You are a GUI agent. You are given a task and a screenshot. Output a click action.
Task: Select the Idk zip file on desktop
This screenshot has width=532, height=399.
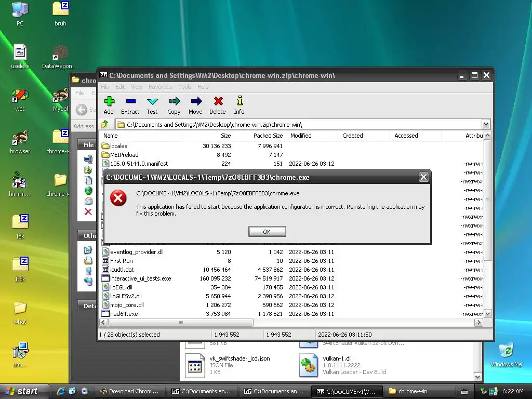pyautogui.click(x=20, y=227)
